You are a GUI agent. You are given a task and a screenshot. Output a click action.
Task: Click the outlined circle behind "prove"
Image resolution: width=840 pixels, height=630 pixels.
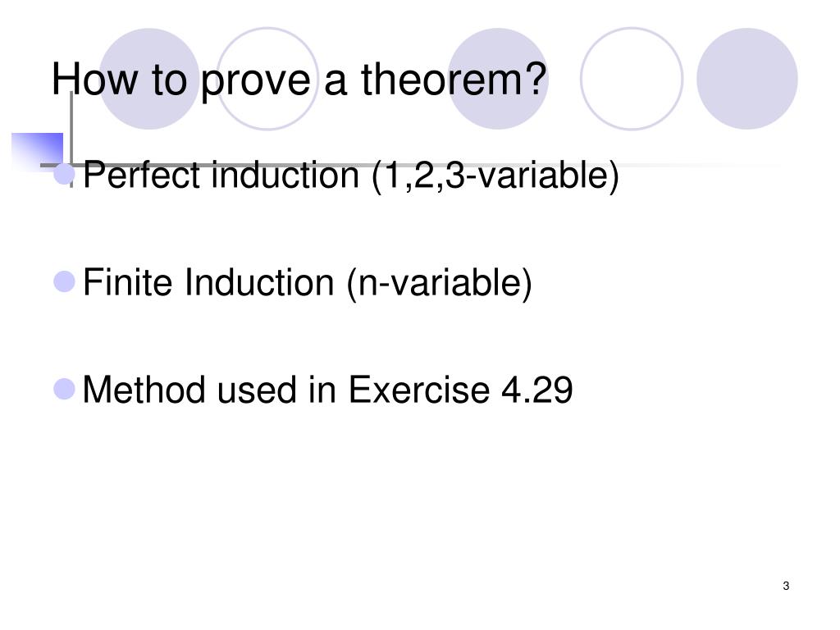[x=267, y=79]
